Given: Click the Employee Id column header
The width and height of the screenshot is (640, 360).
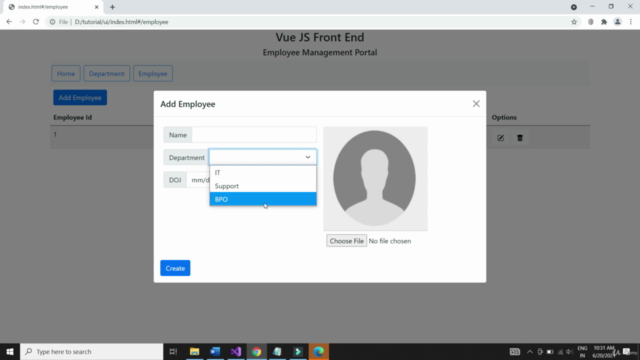Looking at the screenshot, I should pyautogui.click(x=73, y=117).
